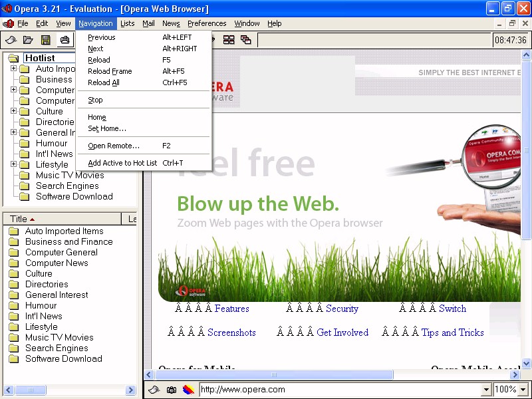Click Software Download folder icon in Hotlist tree

(24, 196)
